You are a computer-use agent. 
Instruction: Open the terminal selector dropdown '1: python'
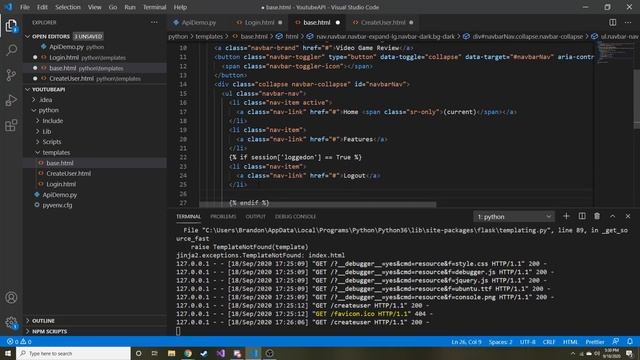pyautogui.click(x=514, y=217)
